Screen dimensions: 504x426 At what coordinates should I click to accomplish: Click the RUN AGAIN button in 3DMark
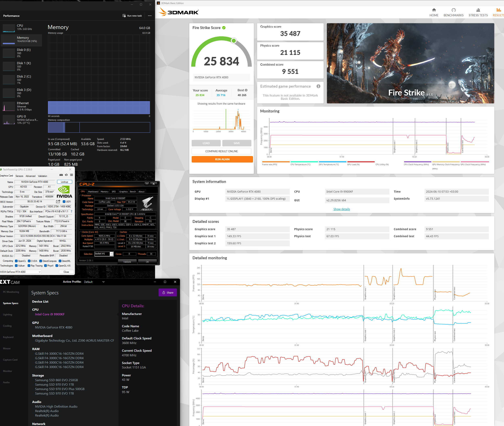(222, 159)
